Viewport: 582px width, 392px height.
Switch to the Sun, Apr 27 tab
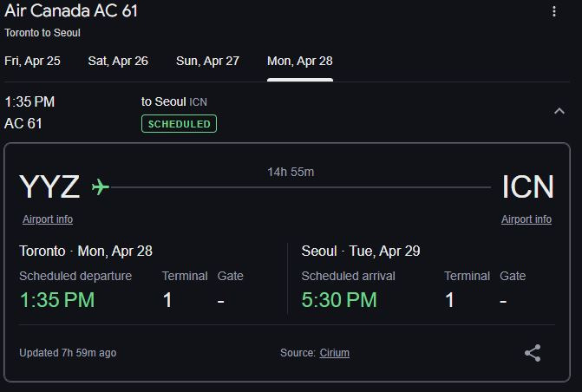(x=207, y=61)
